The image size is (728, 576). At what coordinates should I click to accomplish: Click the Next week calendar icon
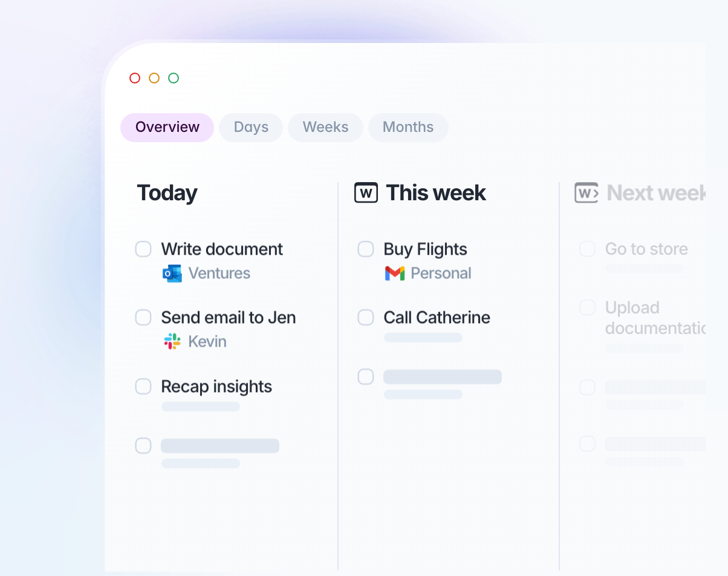coord(586,193)
